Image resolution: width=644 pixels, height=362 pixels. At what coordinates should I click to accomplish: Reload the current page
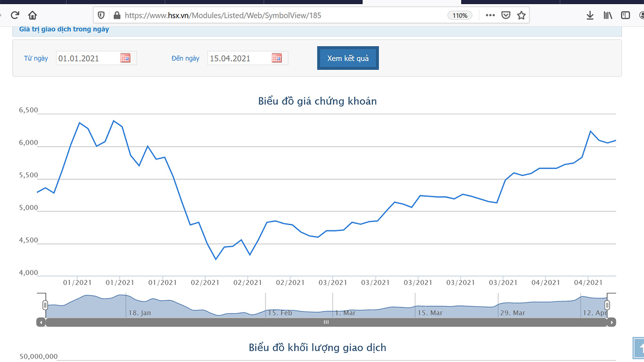[15, 15]
